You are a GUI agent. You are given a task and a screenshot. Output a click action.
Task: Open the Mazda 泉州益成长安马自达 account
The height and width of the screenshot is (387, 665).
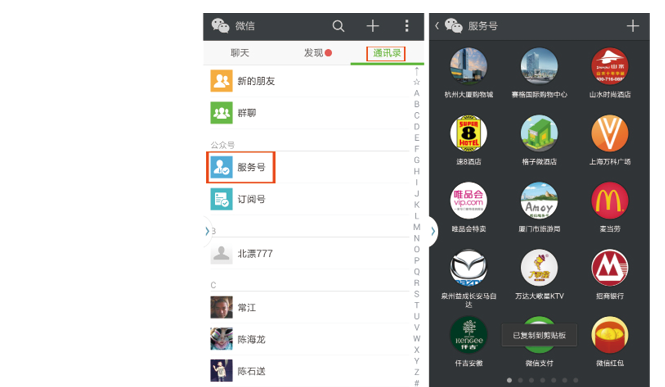click(x=469, y=278)
